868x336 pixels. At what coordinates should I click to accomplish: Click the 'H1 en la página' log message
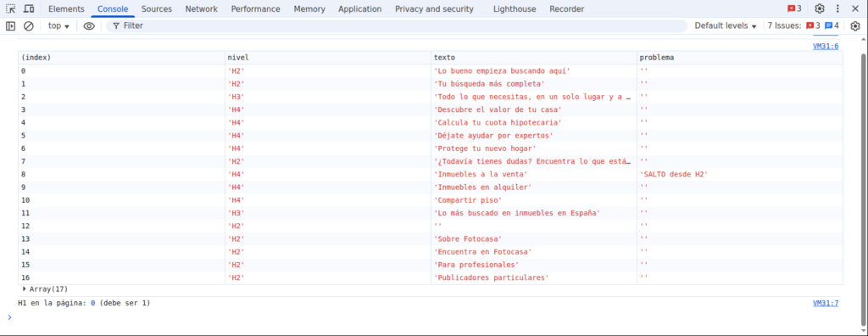[x=84, y=303]
